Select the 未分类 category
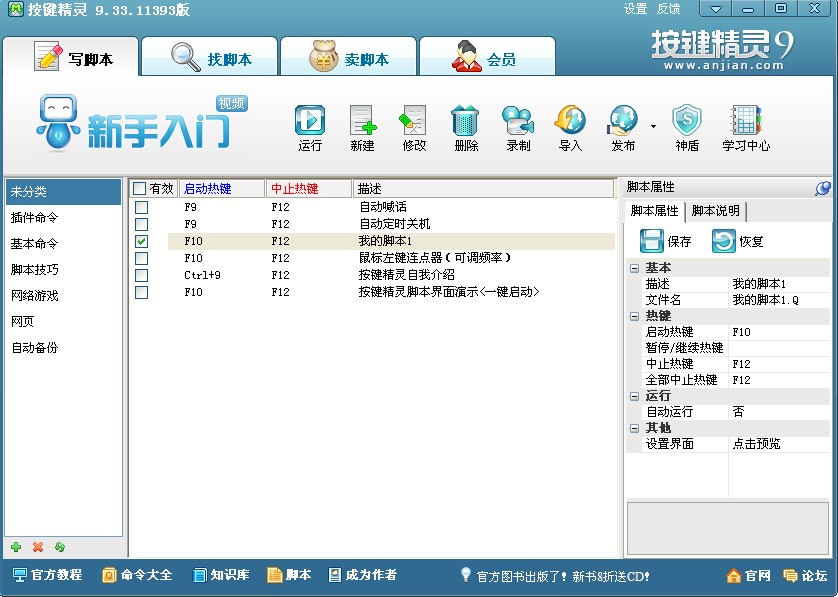 pyautogui.click(x=63, y=192)
